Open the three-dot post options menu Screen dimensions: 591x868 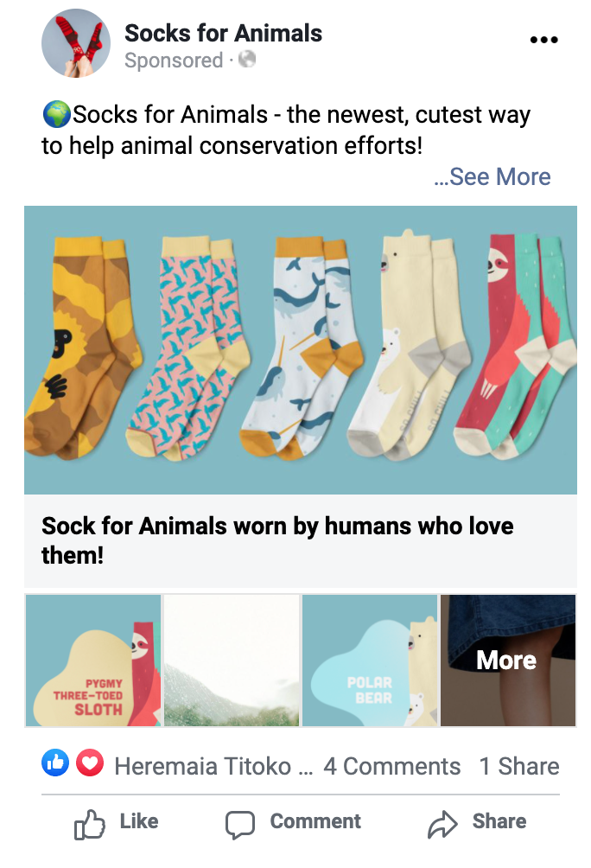(543, 40)
